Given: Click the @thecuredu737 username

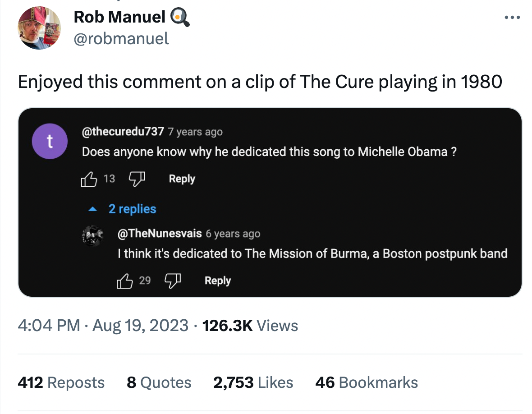Looking at the screenshot, I should point(123,132).
